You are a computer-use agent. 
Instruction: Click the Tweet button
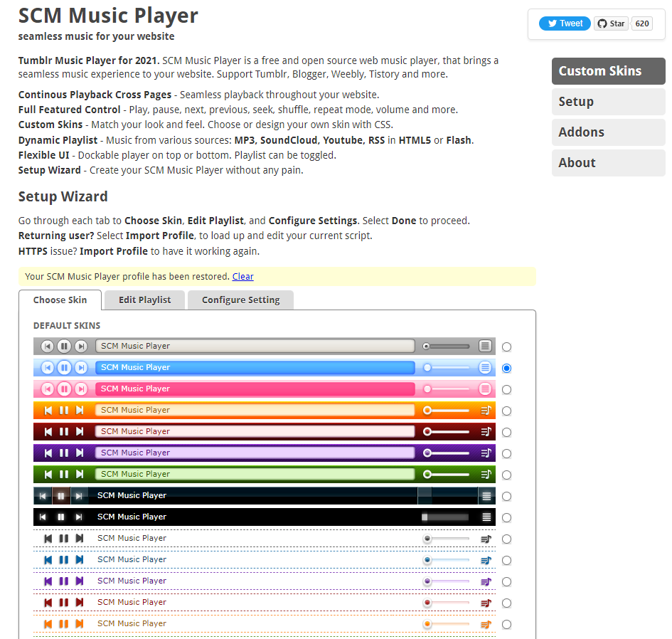(x=565, y=23)
